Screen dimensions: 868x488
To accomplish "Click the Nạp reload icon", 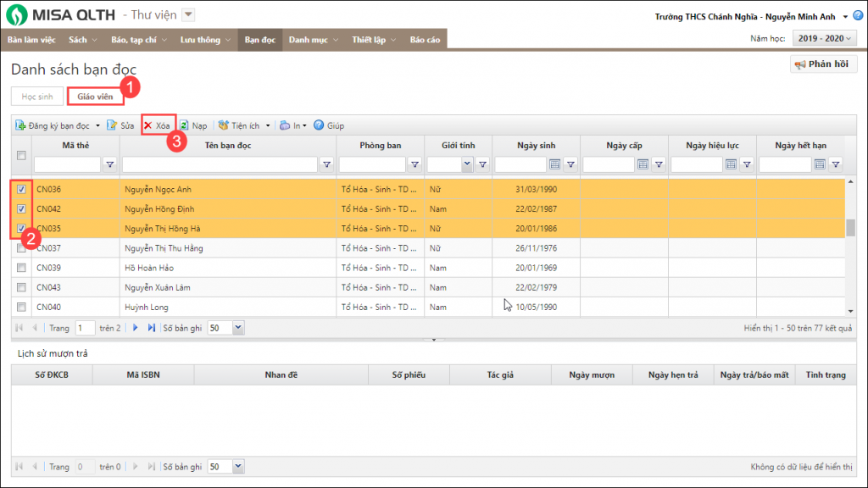I will tap(184, 125).
